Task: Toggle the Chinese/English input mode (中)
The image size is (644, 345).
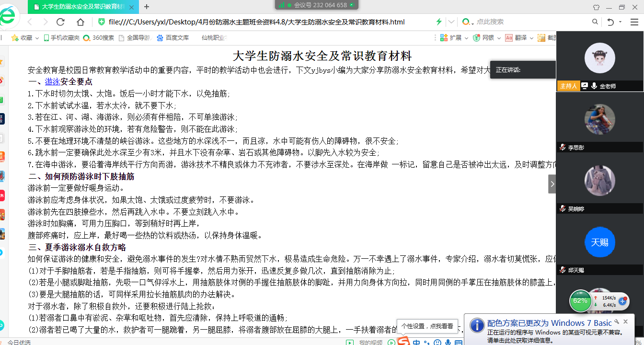Action: point(416,343)
